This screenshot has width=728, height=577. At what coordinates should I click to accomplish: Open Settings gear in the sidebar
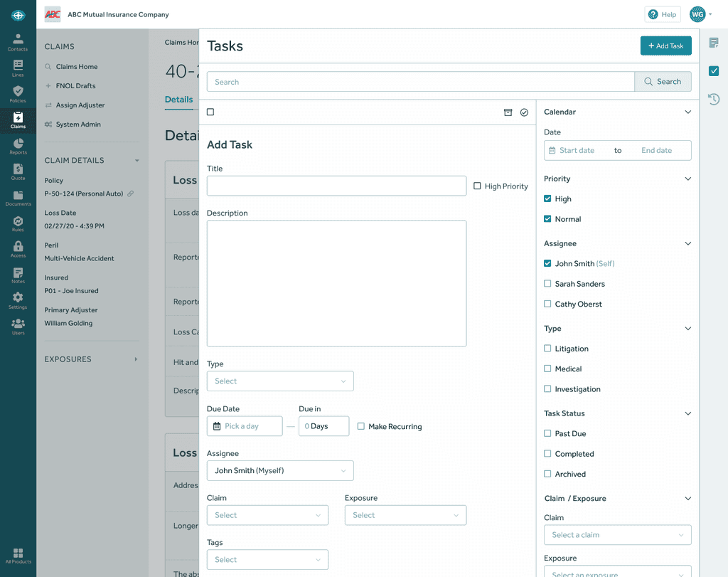click(x=18, y=300)
